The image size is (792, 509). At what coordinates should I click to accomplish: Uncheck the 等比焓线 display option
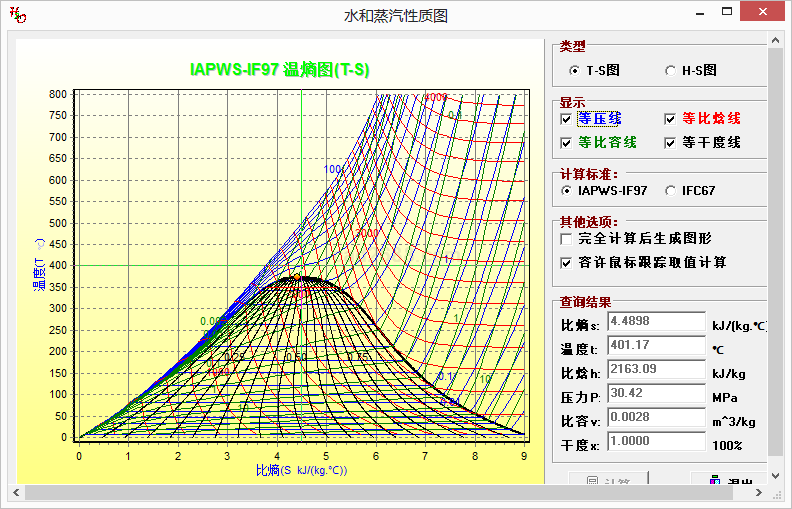pyautogui.click(x=670, y=119)
